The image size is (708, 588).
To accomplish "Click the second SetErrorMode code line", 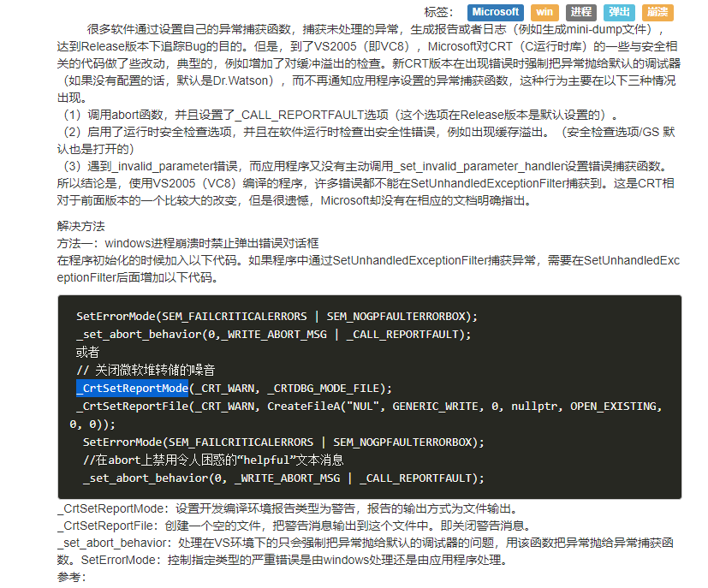I will pos(283,442).
